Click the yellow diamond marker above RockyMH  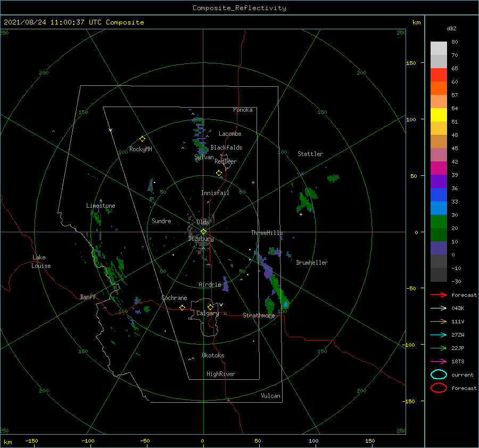pyautogui.click(x=142, y=139)
